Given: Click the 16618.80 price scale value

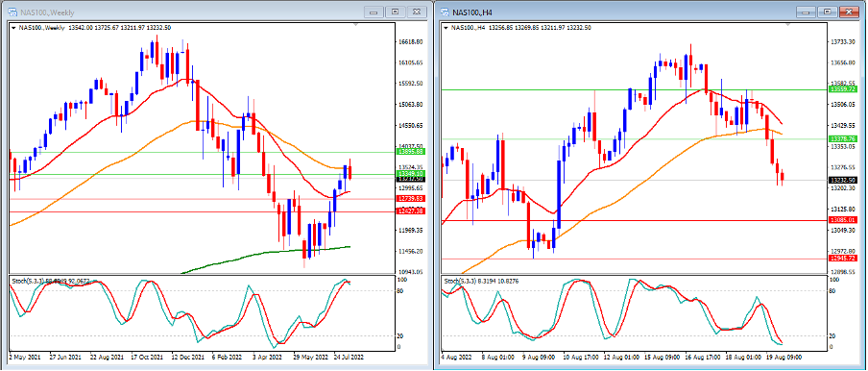Looking at the screenshot, I should pos(412,42).
